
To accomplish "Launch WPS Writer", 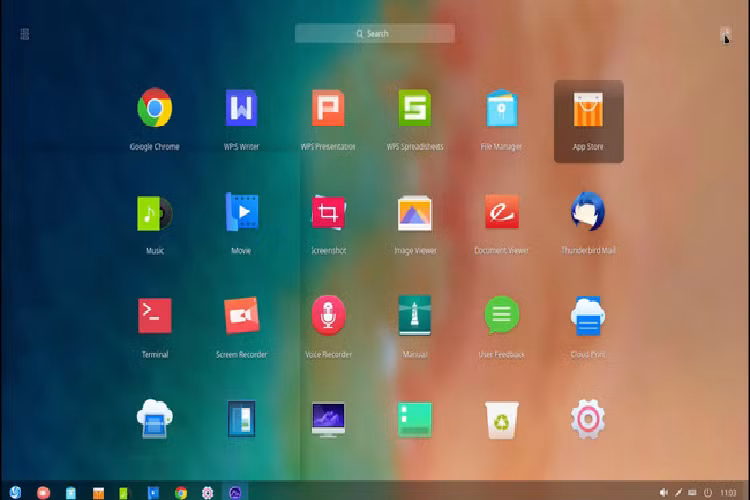I will pyautogui.click(x=241, y=108).
